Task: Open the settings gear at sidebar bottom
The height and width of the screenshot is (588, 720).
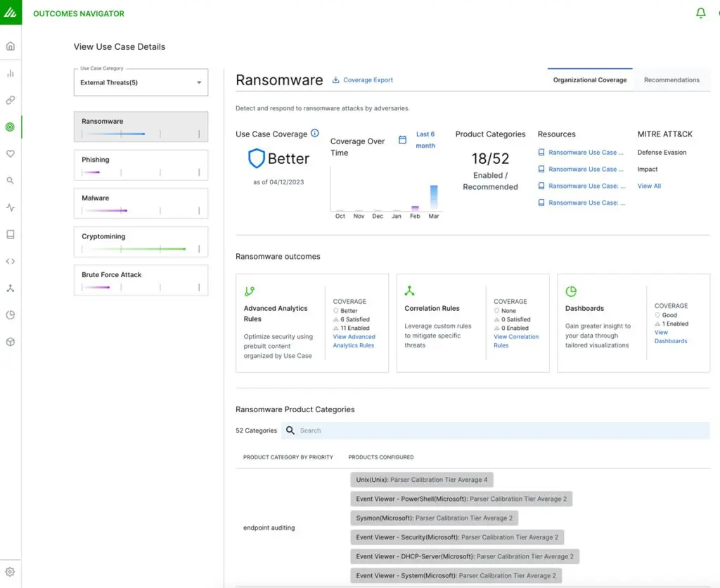Action: [10, 572]
